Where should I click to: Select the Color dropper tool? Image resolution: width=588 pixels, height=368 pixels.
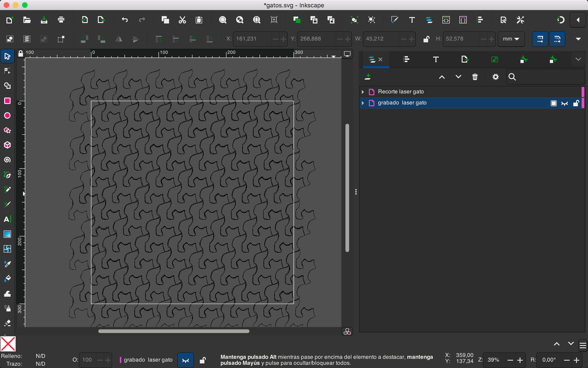7,264
